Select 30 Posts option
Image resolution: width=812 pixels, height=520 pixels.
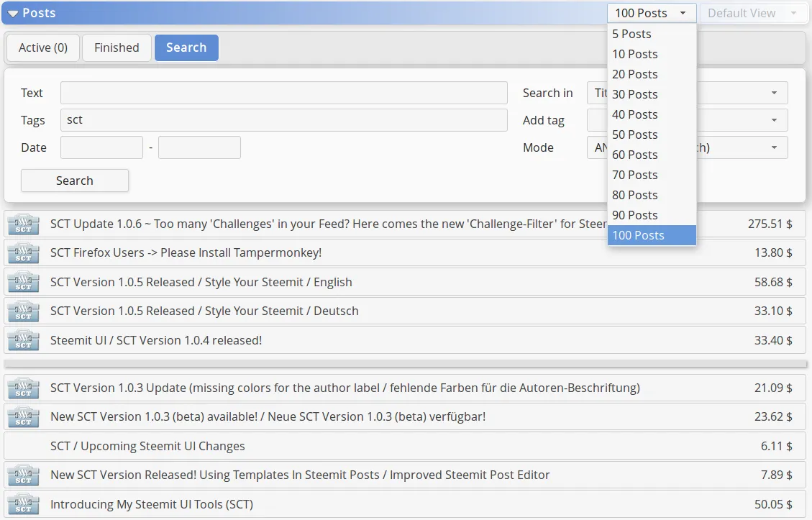(x=652, y=95)
